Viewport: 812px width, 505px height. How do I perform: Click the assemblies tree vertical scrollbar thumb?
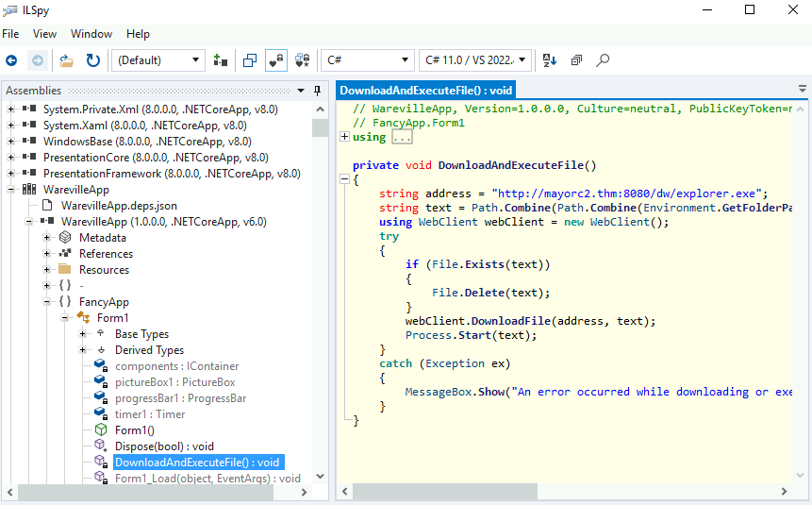(x=320, y=127)
